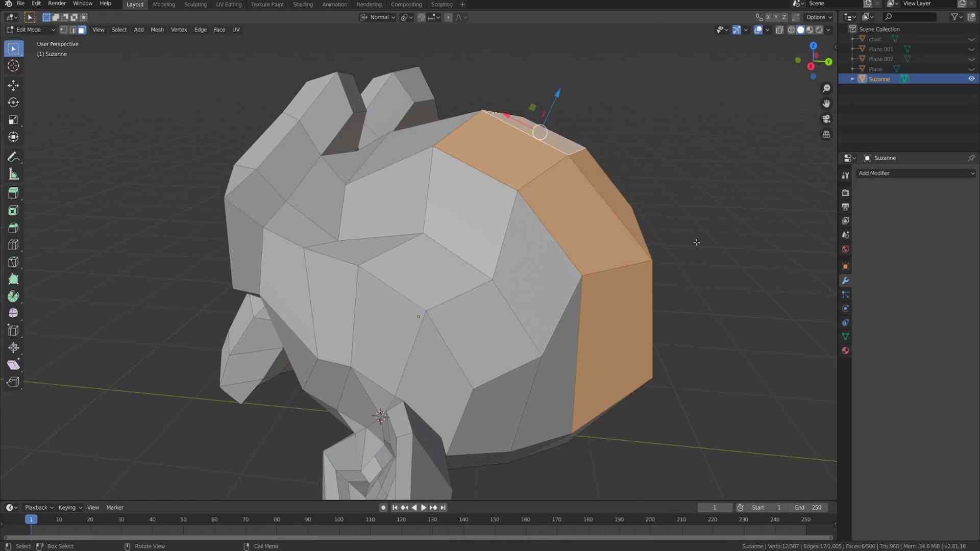Open the Modifier properties wrench tab
Viewport: 980px width, 551px height.
pyautogui.click(x=845, y=281)
